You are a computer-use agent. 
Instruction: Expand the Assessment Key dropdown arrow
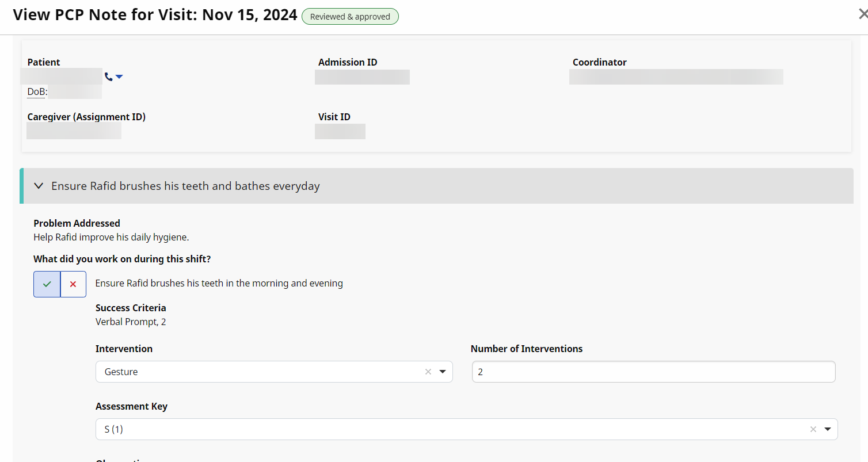(828, 429)
